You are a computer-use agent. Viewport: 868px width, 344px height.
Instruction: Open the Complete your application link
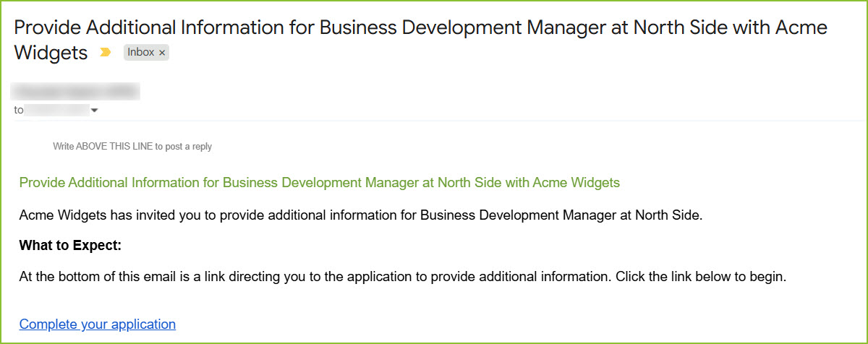pyautogui.click(x=98, y=324)
